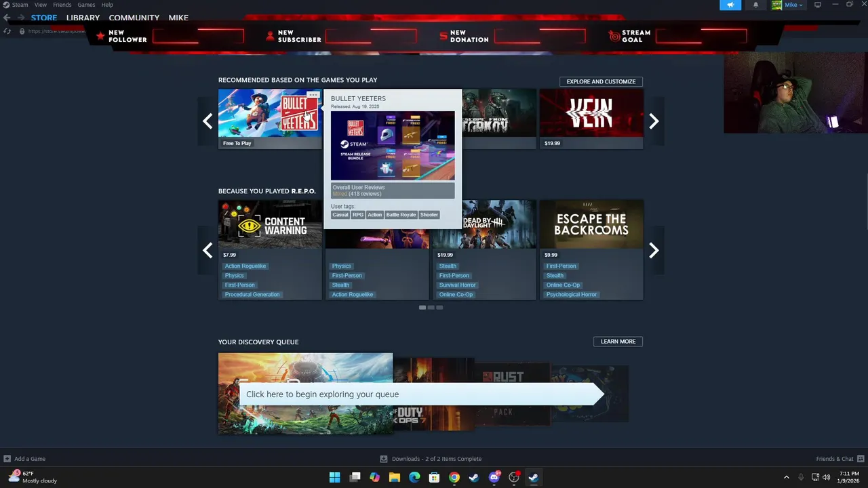
Task: Reload the store page
Action: (x=7, y=31)
